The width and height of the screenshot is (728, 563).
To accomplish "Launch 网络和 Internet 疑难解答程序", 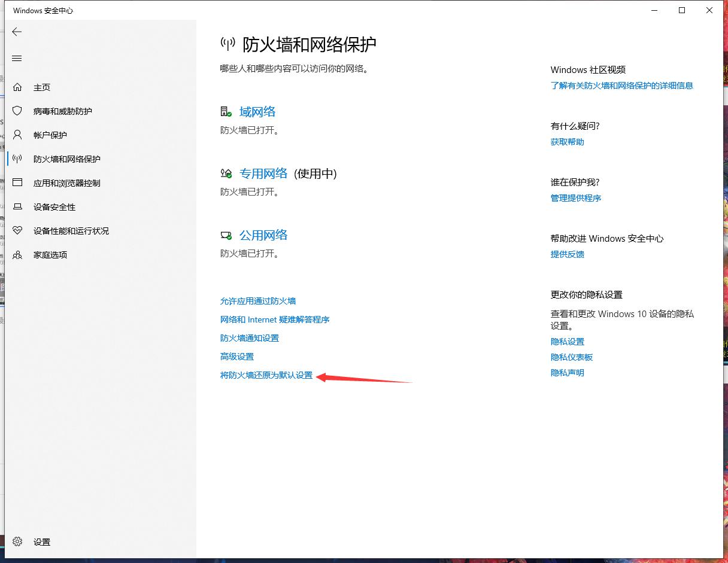I will click(x=275, y=319).
